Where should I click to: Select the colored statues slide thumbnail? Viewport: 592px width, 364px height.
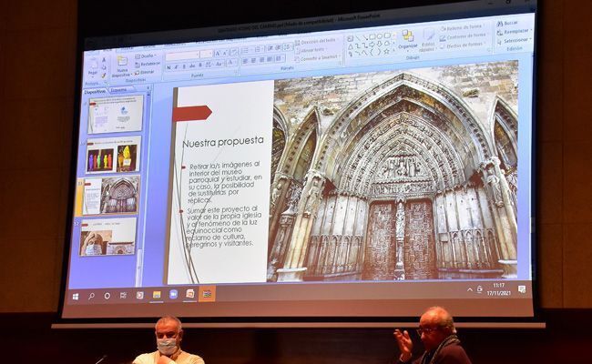click(115, 157)
